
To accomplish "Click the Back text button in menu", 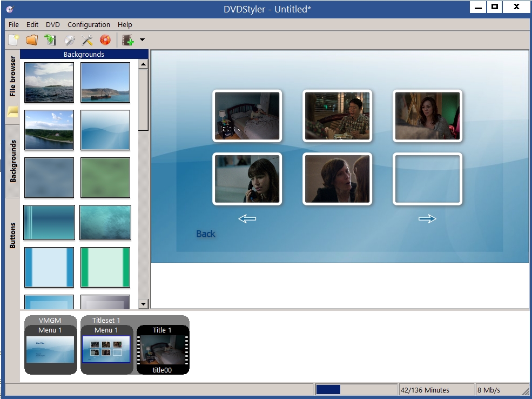I will 206,234.
